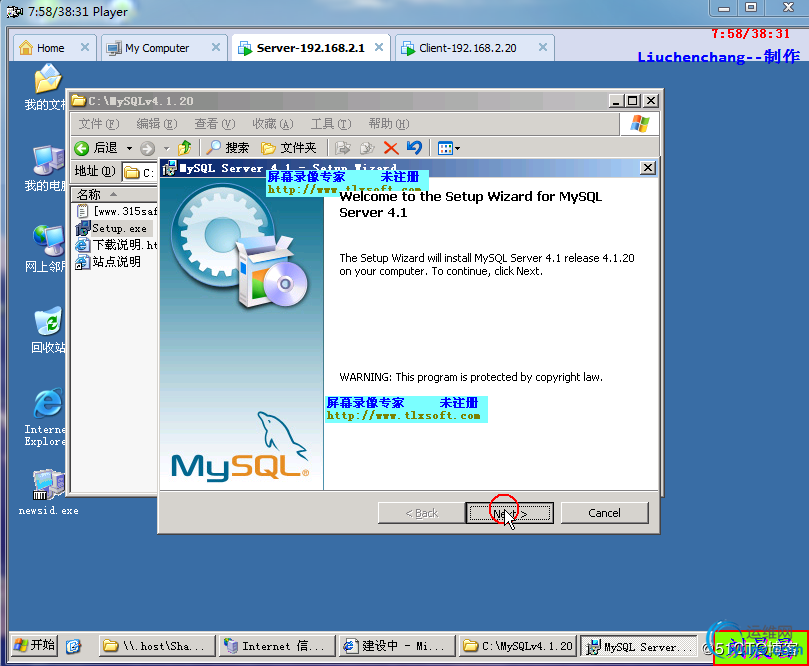
Task: Click the 搜索 search toolbar button
Action: click(x=228, y=148)
